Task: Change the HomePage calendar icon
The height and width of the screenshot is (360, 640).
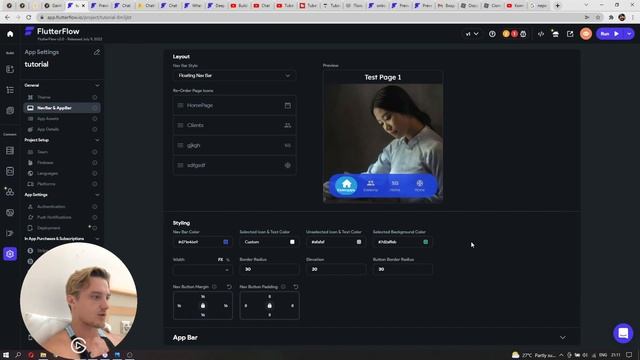Action: point(288,105)
